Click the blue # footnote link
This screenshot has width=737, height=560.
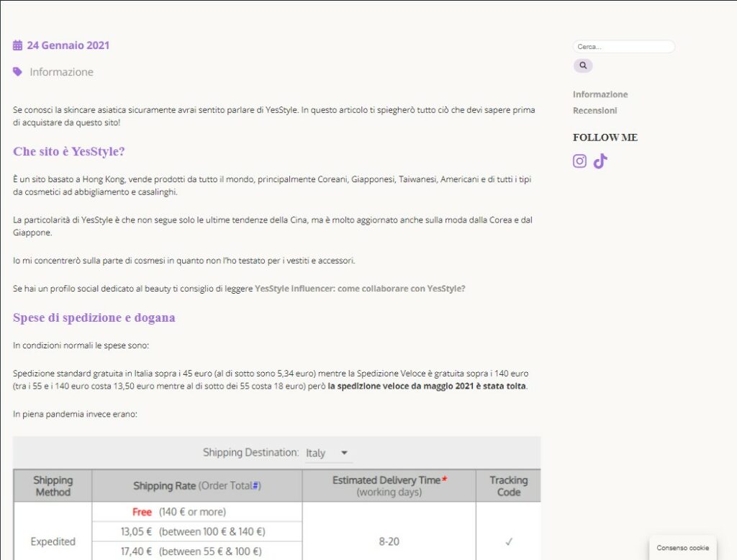[256, 486]
